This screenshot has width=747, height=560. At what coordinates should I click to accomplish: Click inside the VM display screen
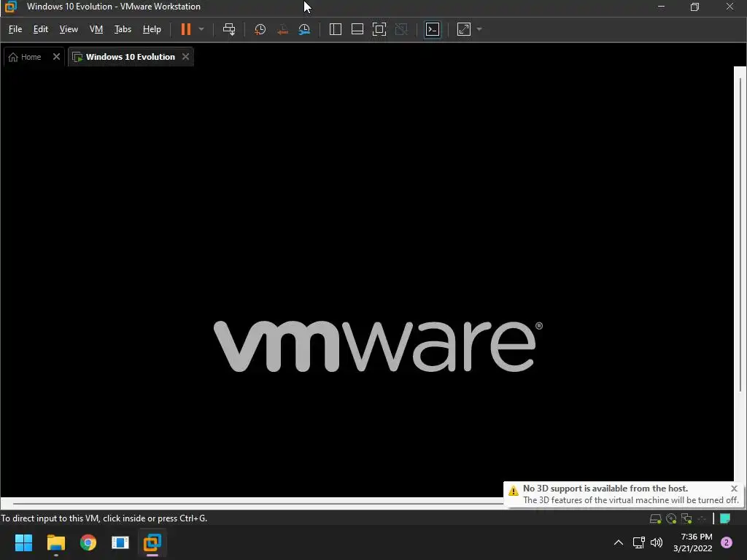click(367, 281)
